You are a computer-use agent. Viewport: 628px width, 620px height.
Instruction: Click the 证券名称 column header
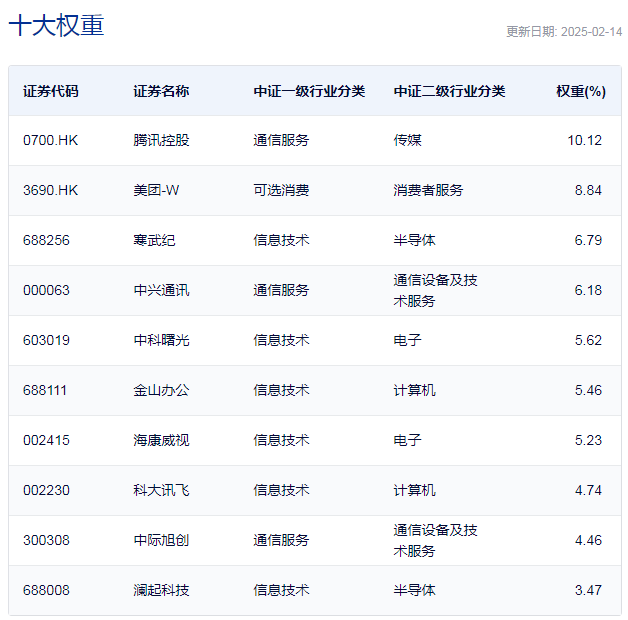tap(161, 91)
